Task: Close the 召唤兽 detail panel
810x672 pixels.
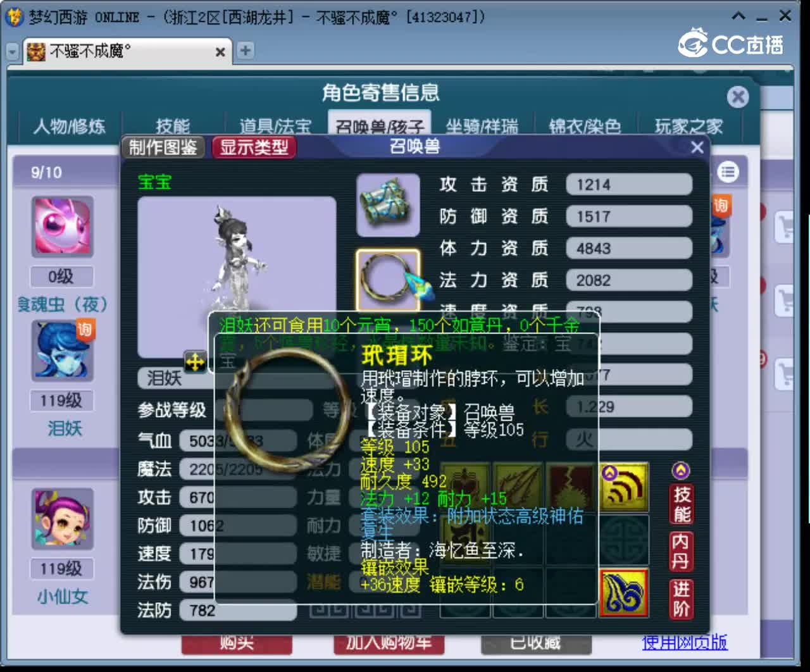Action: (x=697, y=147)
